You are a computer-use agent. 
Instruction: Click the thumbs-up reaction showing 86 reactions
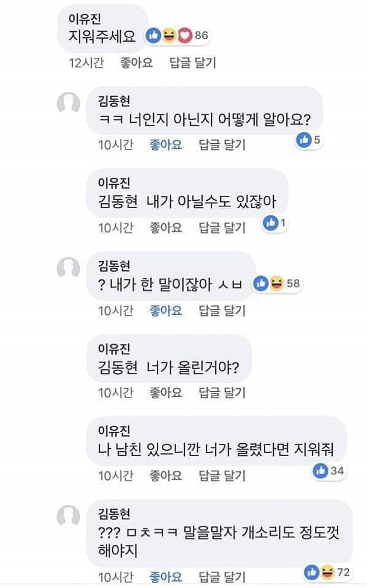tap(155, 35)
